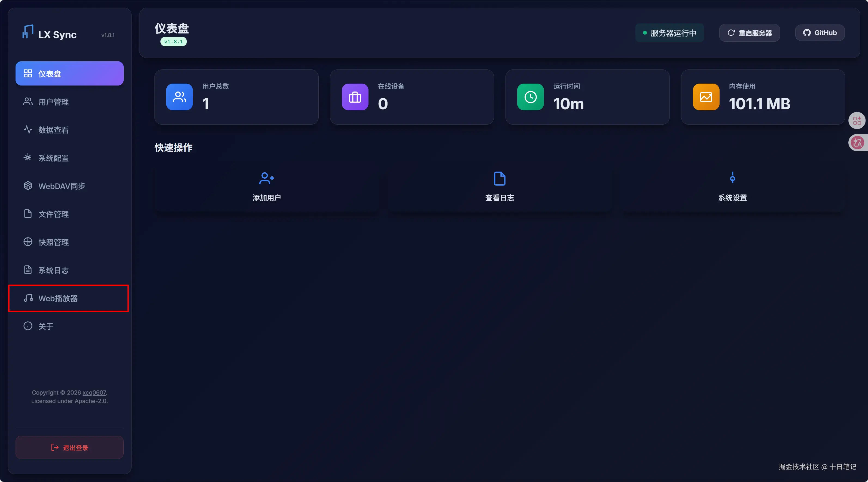Open the 关于 about page
This screenshot has width=868, height=482.
pyautogui.click(x=69, y=326)
